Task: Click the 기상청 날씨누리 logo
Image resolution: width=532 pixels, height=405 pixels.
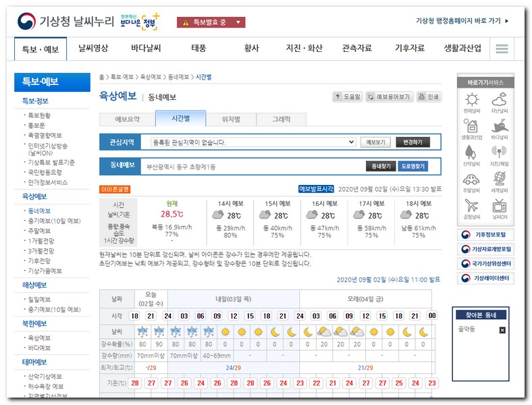Action: [65, 21]
